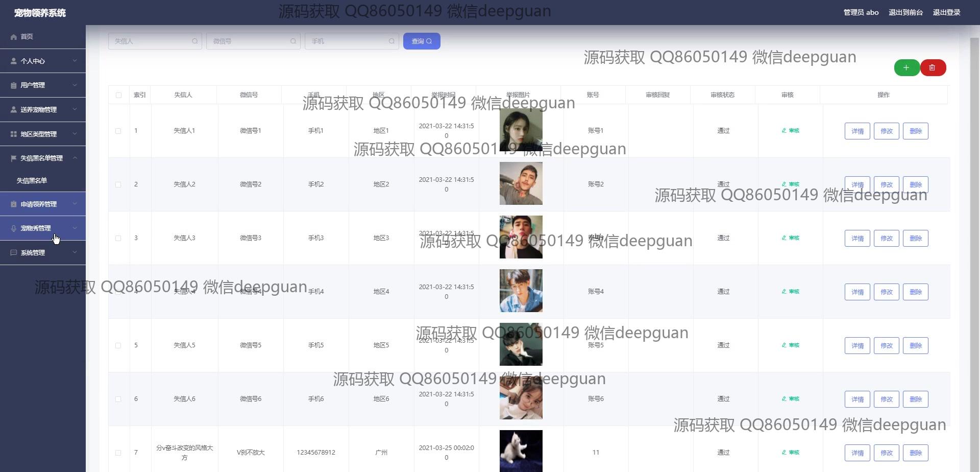Select the checkbox for row 6
This screenshot has width=980, height=472.
(x=118, y=399)
